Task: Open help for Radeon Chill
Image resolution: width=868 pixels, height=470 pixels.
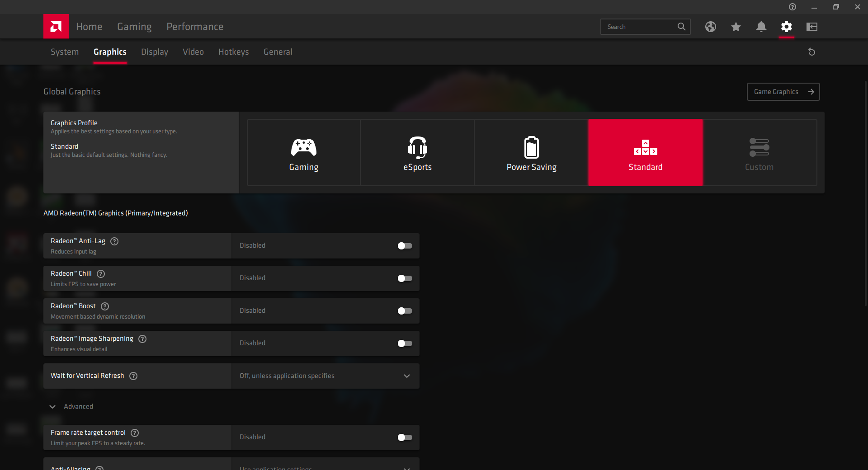Action: [101, 274]
